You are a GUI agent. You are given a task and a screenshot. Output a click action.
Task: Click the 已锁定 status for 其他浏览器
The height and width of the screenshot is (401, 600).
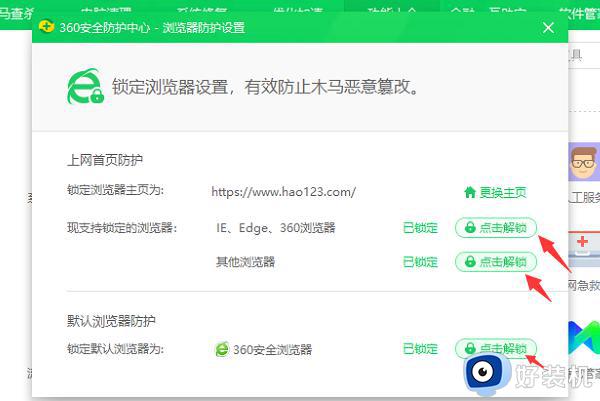(420, 262)
